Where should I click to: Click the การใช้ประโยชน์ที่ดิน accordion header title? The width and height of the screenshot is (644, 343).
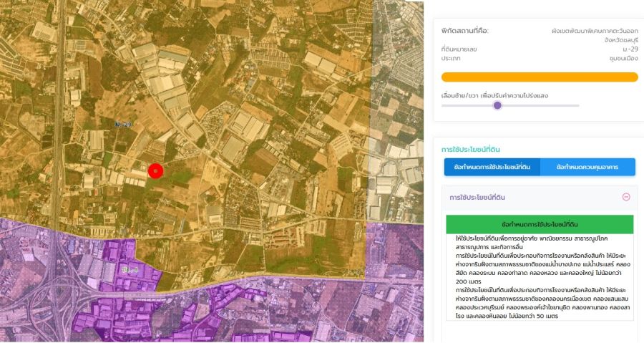(479, 197)
